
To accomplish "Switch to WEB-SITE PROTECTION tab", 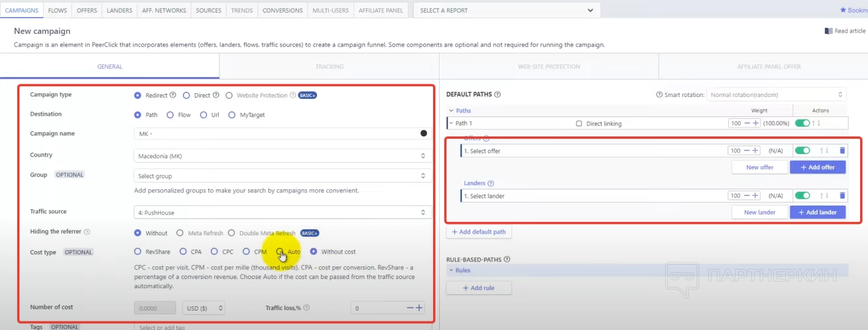I will coord(548,67).
